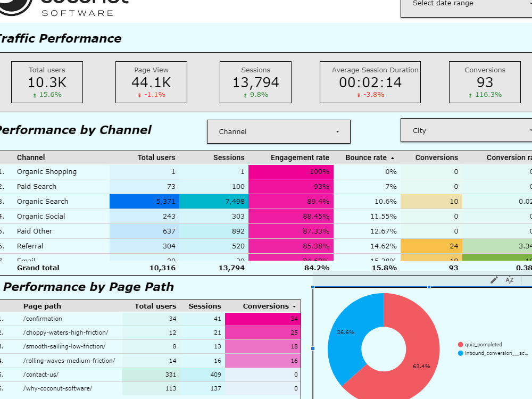Click the quiz_completed legend entry
Image resolution: width=532 pixels, height=399 pixels.
[x=480, y=344]
